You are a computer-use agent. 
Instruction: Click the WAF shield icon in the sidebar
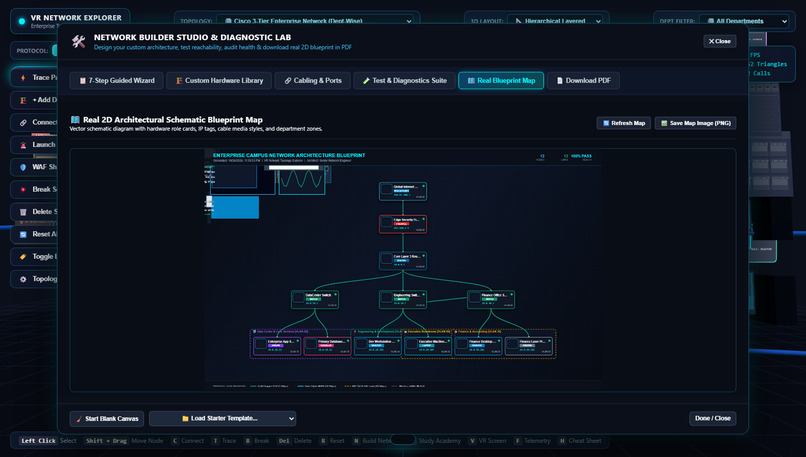coord(23,167)
